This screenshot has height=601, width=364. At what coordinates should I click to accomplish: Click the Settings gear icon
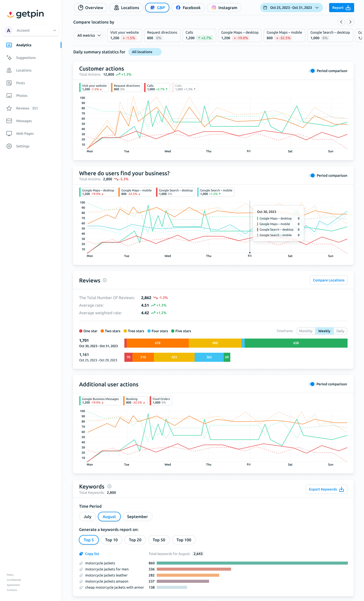tap(9, 146)
